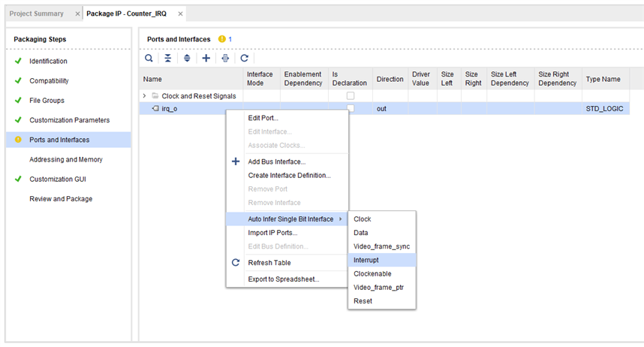644x347 pixels.
Task: Click Export to Spreadsheet... option
Action: [x=283, y=279]
